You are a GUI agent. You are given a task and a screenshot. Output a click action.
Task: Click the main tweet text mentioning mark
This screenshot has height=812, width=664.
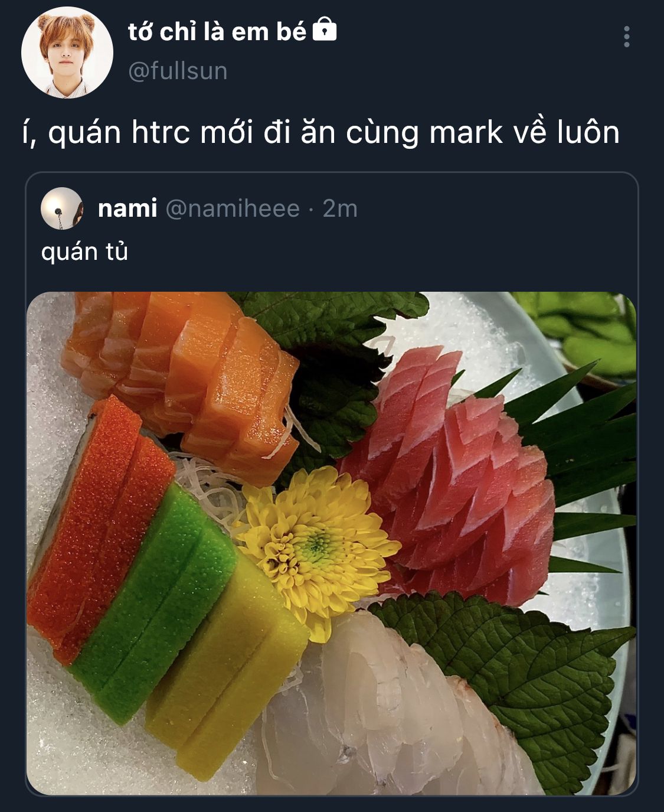[321, 132]
